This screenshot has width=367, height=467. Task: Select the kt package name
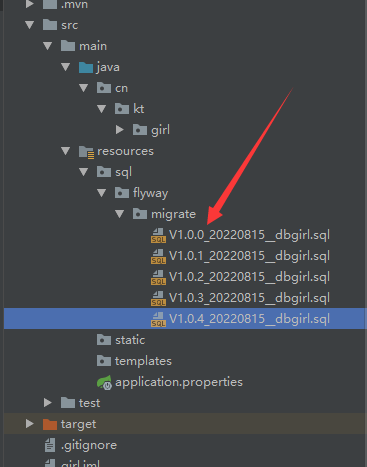[138, 109]
